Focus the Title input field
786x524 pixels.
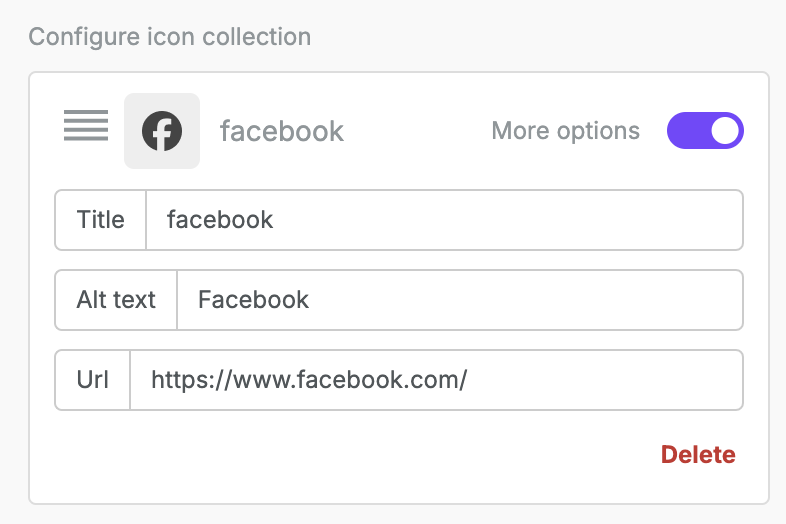click(444, 220)
